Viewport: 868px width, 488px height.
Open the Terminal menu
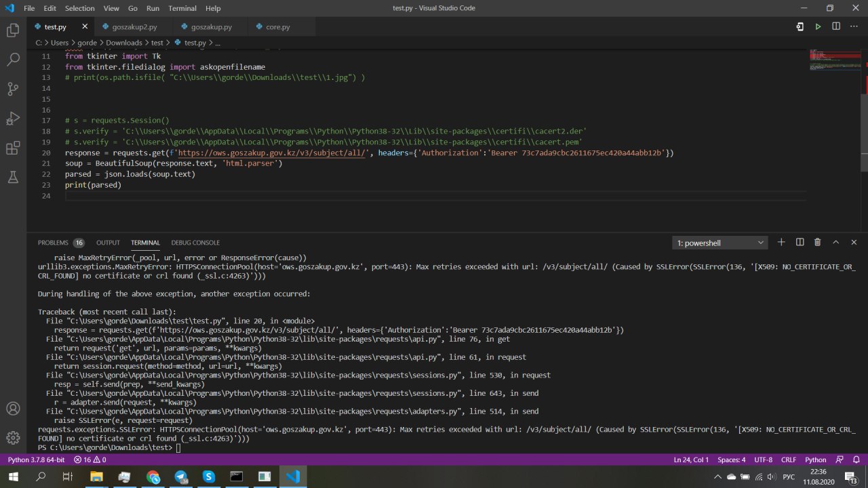point(182,8)
